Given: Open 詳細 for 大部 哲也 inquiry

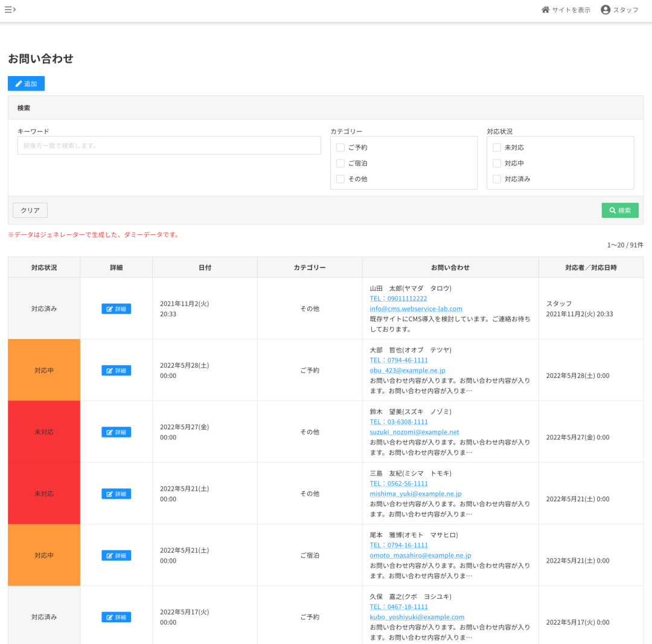Looking at the screenshot, I should click(x=116, y=371).
